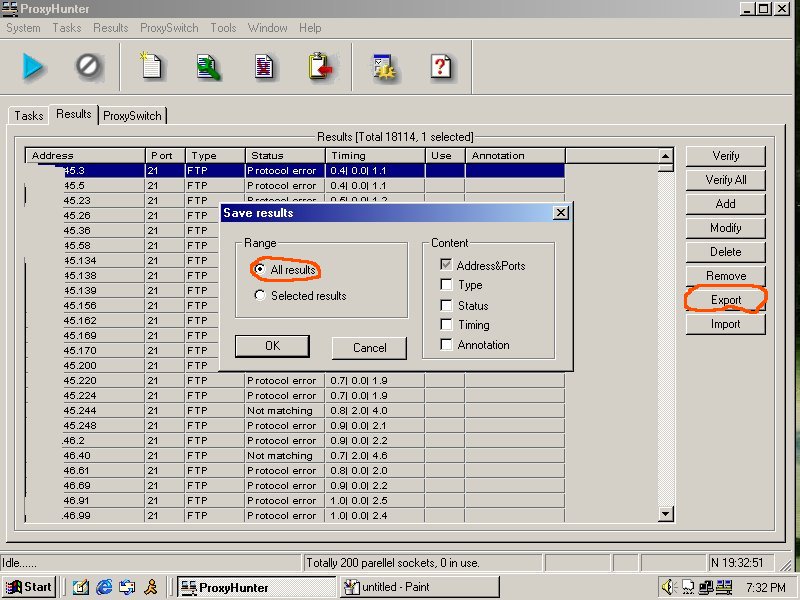Click Cancel in Save results dialog
Screen dimensions: 800x600
[x=369, y=348]
